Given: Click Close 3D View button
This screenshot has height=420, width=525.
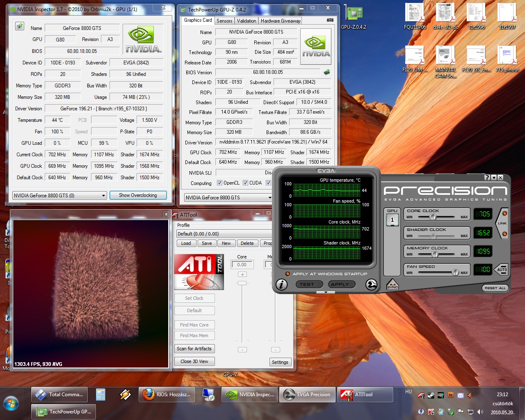Looking at the screenshot, I should (x=194, y=361).
